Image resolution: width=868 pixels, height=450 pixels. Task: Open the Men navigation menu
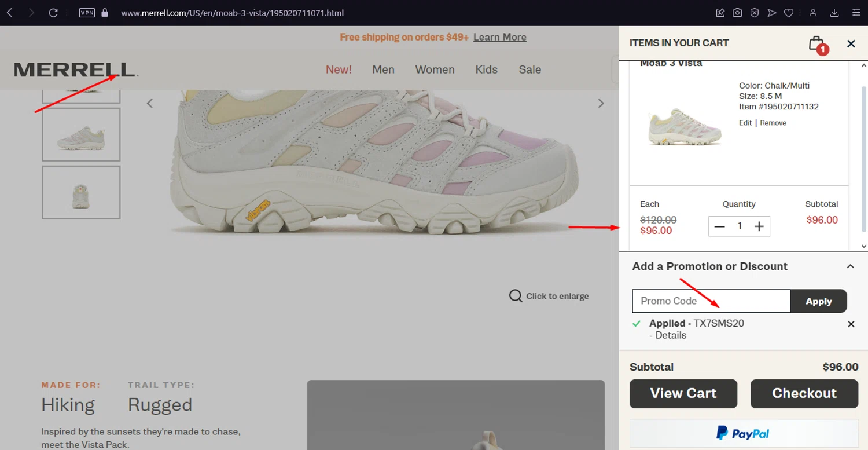[x=383, y=69]
